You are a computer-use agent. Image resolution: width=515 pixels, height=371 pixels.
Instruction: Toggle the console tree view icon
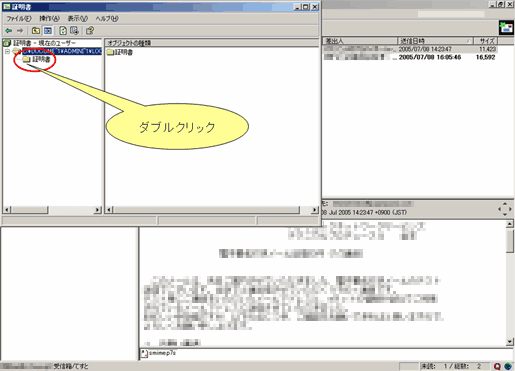[x=48, y=31]
